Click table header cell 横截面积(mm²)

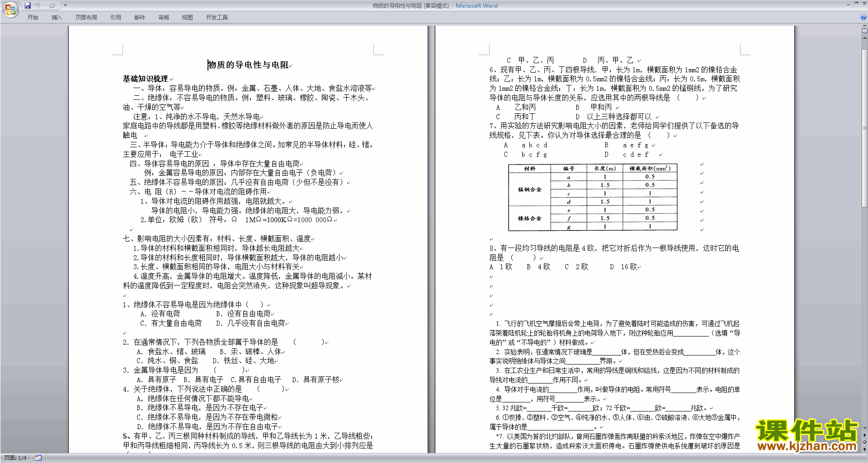coord(650,168)
